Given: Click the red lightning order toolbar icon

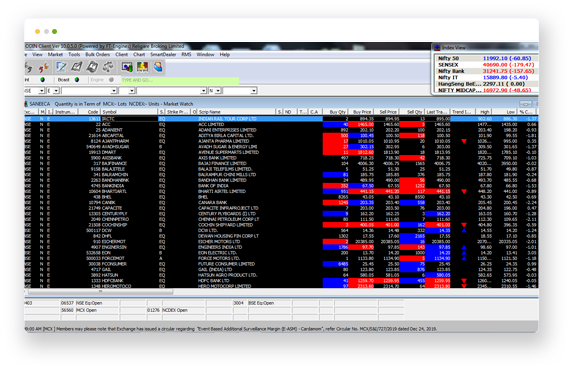Looking at the screenshot, I should point(44,67).
